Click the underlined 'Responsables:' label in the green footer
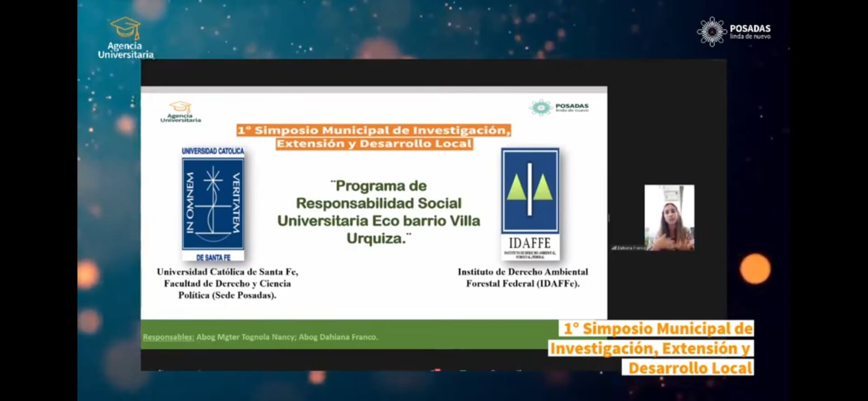 pyautogui.click(x=168, y=337)
